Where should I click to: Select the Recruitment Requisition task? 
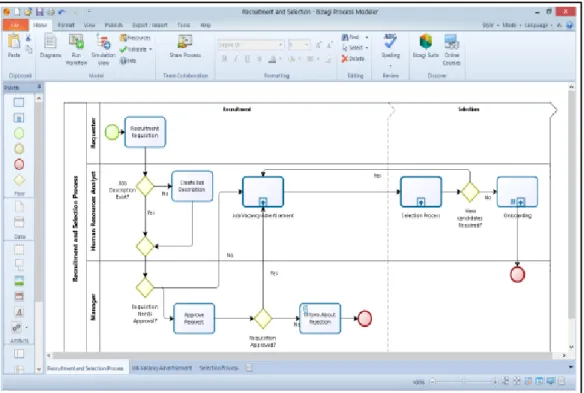coord(145,132)
